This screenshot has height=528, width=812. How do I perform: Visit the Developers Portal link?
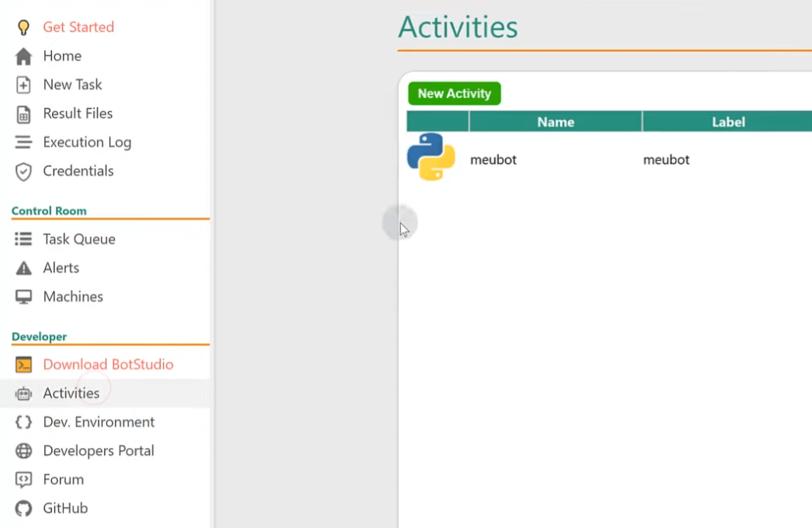99,451
